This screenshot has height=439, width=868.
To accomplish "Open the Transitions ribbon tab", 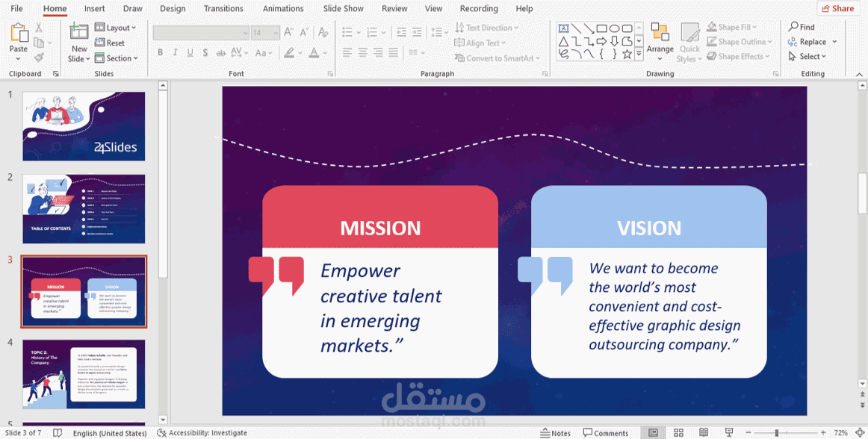I will point(223,8).
